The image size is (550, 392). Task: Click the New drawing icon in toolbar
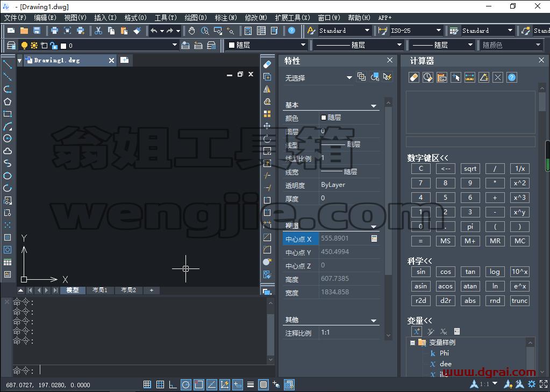(x=11, y=31)
